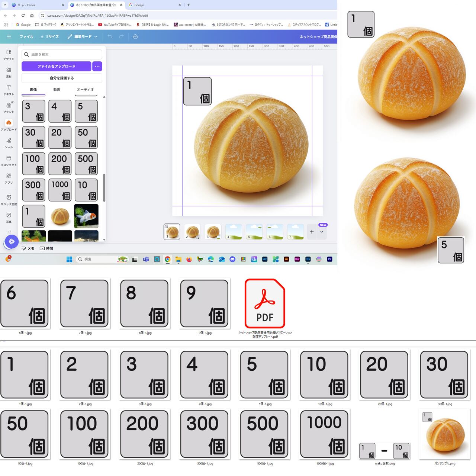Click the Windows taskbar 検索 search box
The height and width of the screenshot is (476, 476).
[x=102, y=259]
